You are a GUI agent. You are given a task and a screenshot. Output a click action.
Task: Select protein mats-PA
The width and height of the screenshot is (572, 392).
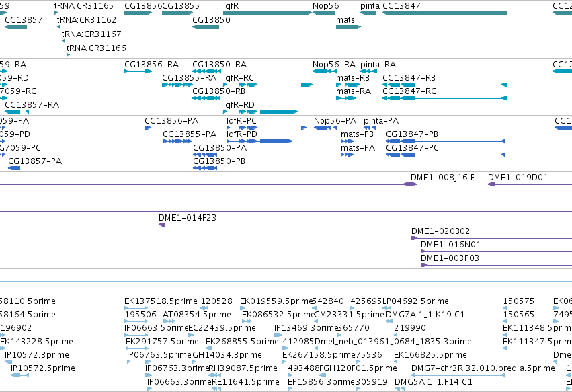(x=348, y=155)
